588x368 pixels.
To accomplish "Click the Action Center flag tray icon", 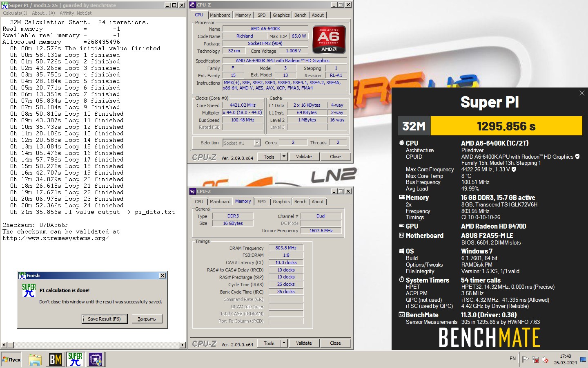I will 526,359.
